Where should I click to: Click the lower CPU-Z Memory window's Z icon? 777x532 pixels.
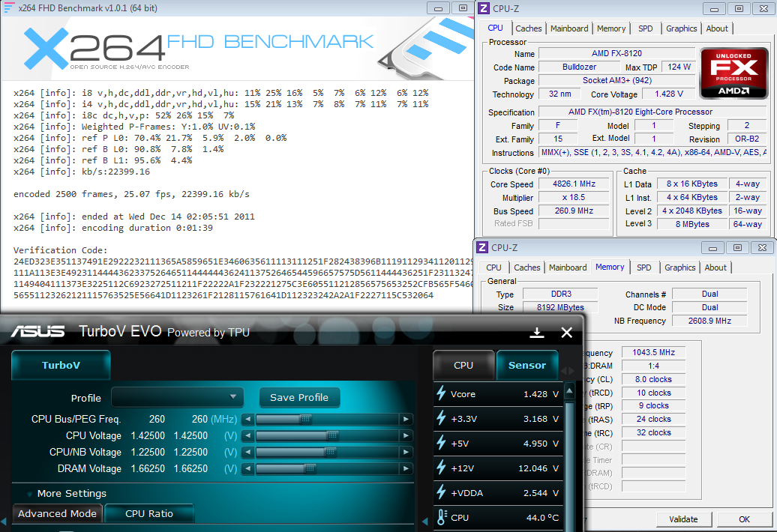(x=482, y=247)
